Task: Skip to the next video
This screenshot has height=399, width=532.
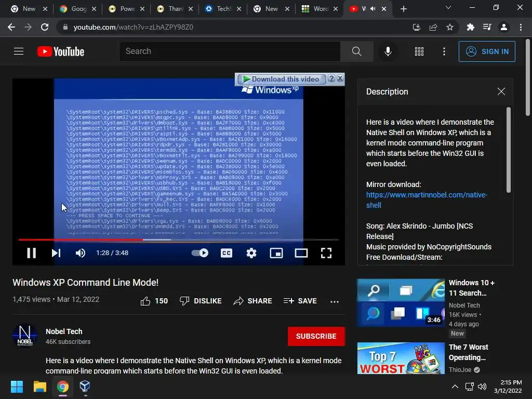Action: [x=56, y=253]
